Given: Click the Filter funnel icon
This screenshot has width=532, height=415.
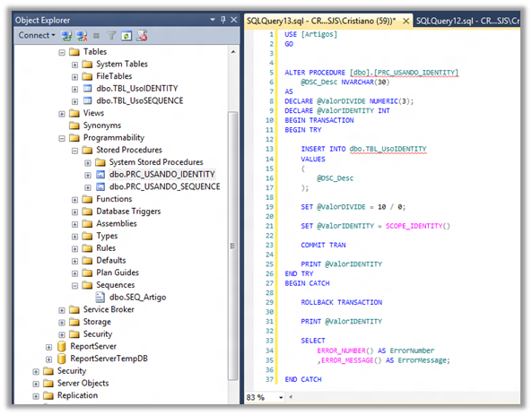Looking at the screenshot, I should pos(111,35).
